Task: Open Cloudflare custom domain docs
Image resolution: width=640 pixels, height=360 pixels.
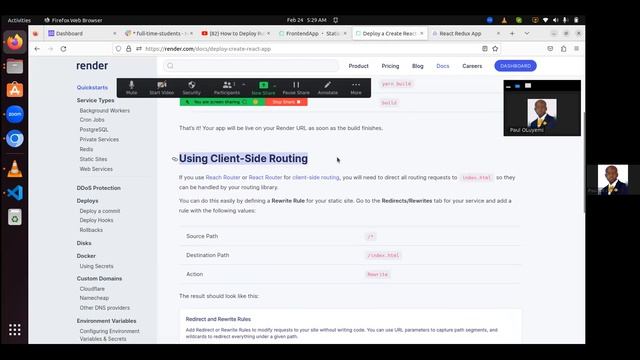Action: coord(92,289)
